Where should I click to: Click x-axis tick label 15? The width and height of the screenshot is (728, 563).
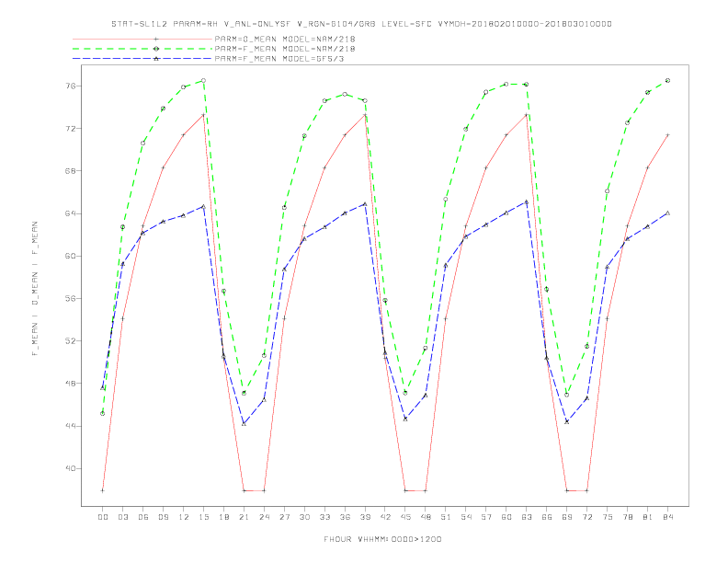pyautogui.click(x=203, y=517)
